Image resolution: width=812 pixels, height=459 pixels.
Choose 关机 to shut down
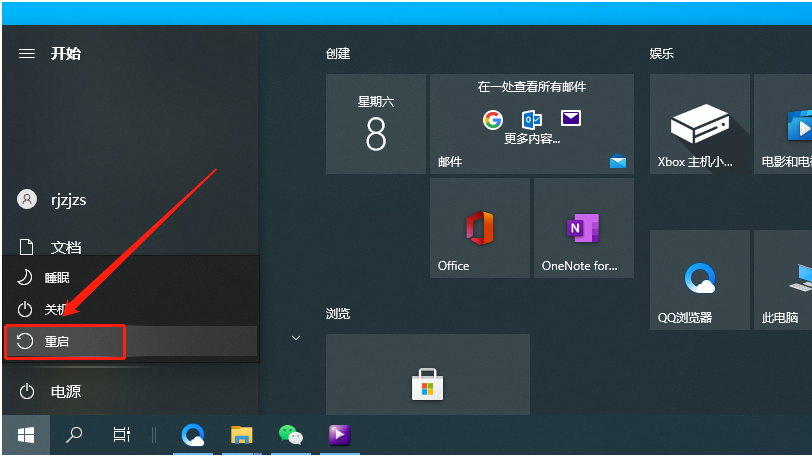(x=131, y=309)
